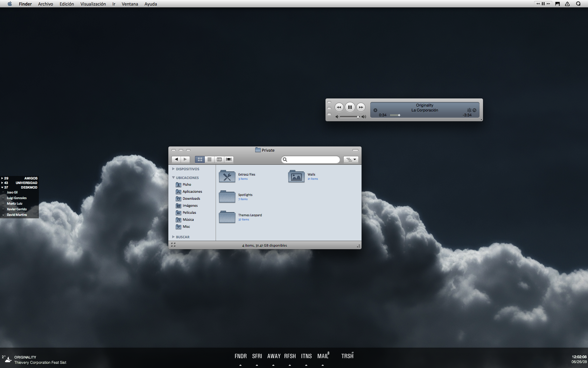588x368 pixels.
Task: Collapse the DESKMOD buddy group
Action: (2, 188)
